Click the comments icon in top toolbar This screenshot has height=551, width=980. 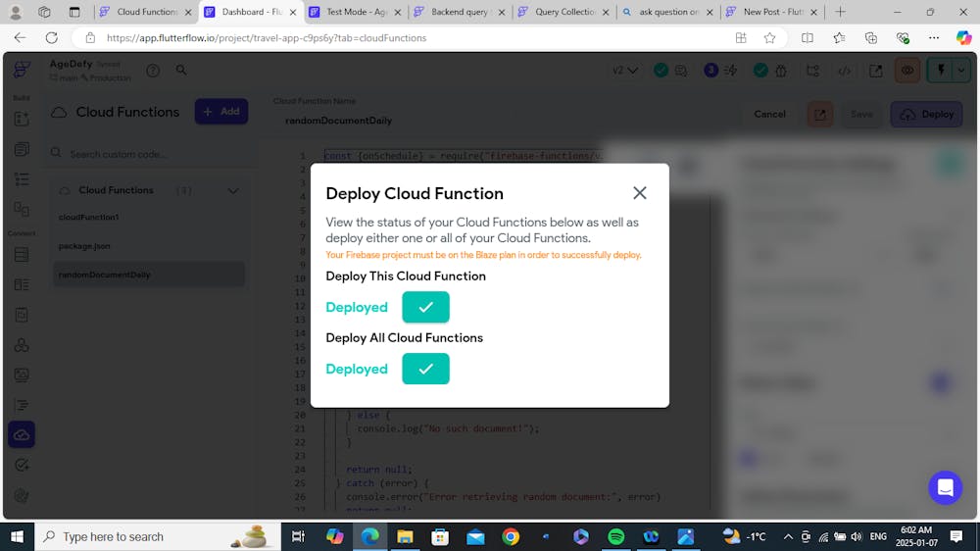click(x=681, y=71)
